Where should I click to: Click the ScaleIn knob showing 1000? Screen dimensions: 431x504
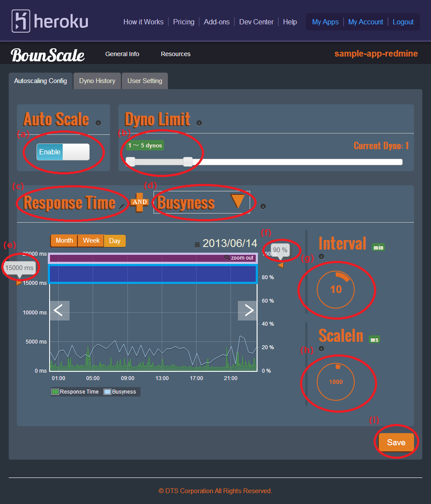click(336, 382)
